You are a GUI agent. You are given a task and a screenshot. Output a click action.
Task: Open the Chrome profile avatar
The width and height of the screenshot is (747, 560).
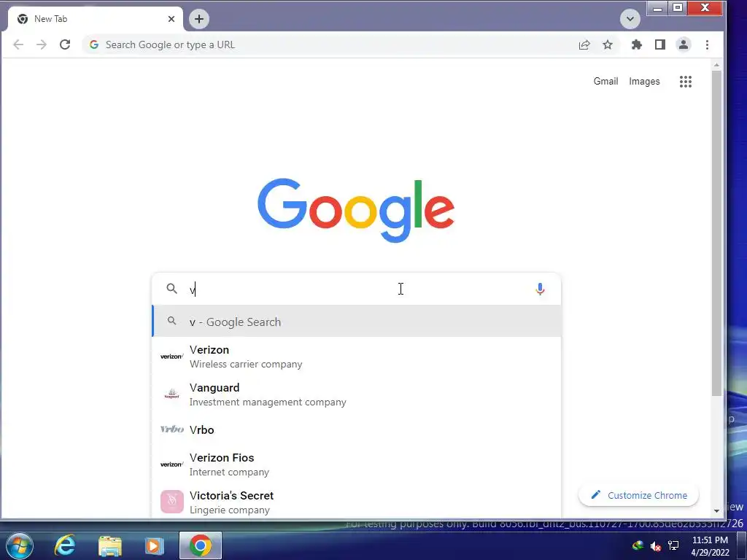[x=683, y=44]
